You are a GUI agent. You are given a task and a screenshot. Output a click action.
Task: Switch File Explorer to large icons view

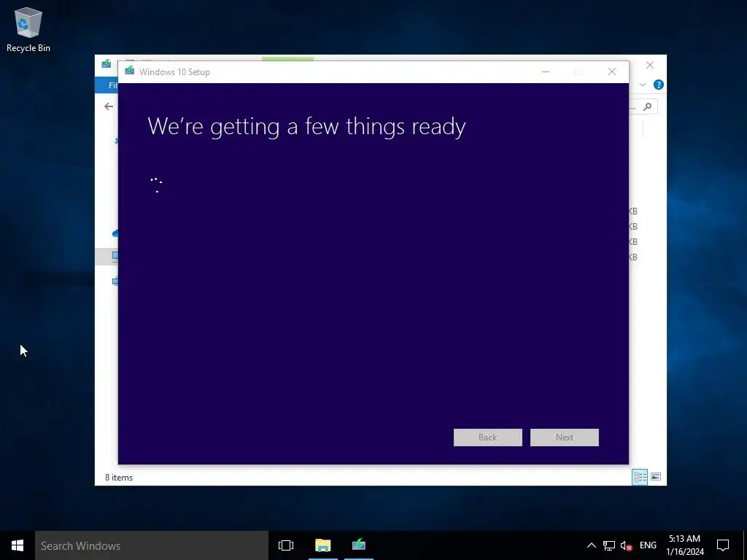(x=656, y=477)
